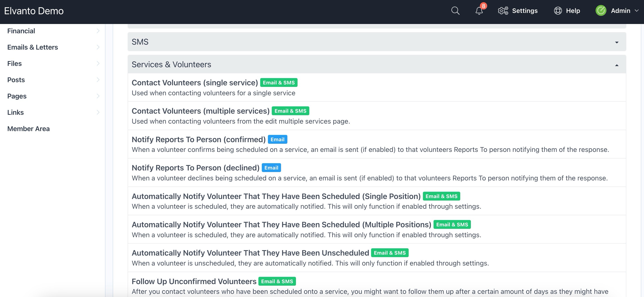Click Email & SMS badge on Unscheduled row
The height and width of the screenshot is (297, 644).
[390, 253]
